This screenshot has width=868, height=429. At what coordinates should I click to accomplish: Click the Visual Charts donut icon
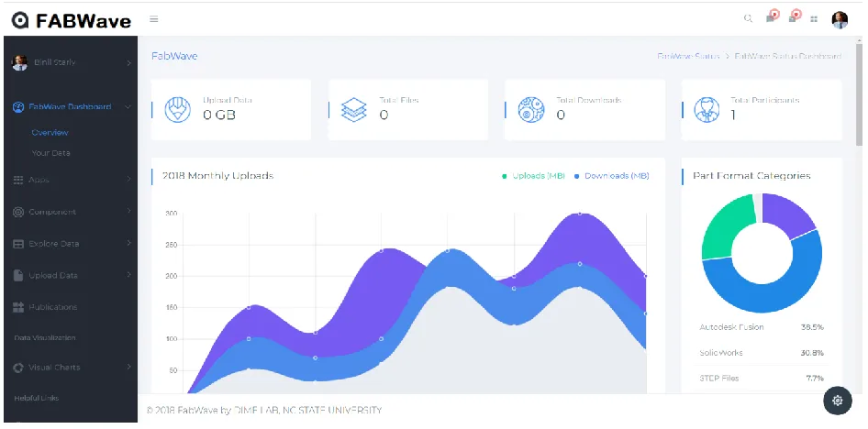(x=18, y=368)
